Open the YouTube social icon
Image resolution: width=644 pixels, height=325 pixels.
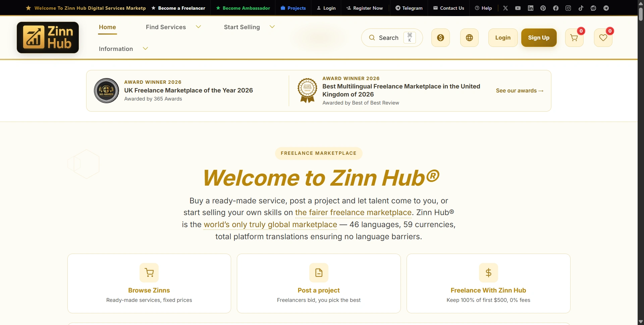(518, 8)
